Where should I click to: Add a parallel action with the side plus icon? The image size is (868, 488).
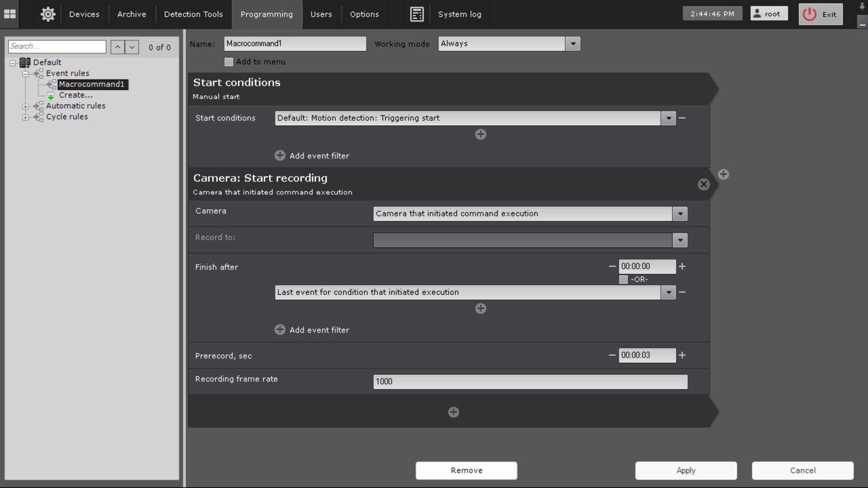tap(723, 174)
